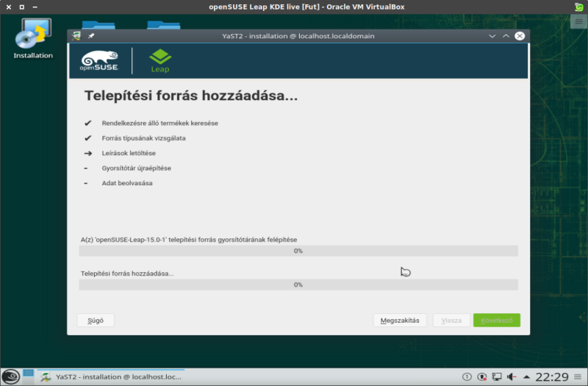Open the Installation desktop icon
Image resolution: width=588 pixels, height=386 pixels.
click(x=33, y=39)
